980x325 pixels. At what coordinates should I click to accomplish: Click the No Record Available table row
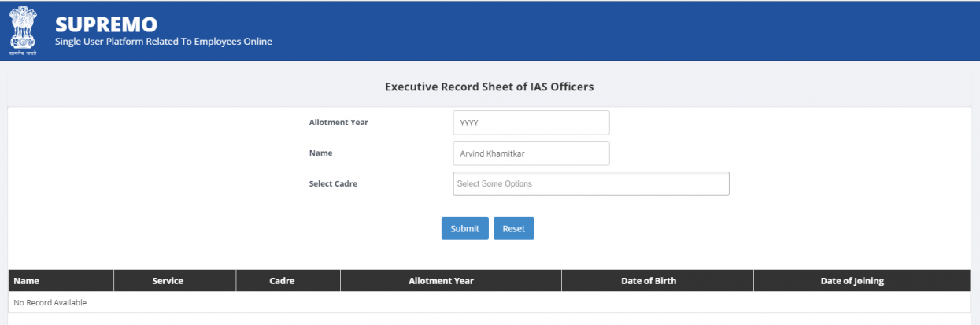pos(50,302)
